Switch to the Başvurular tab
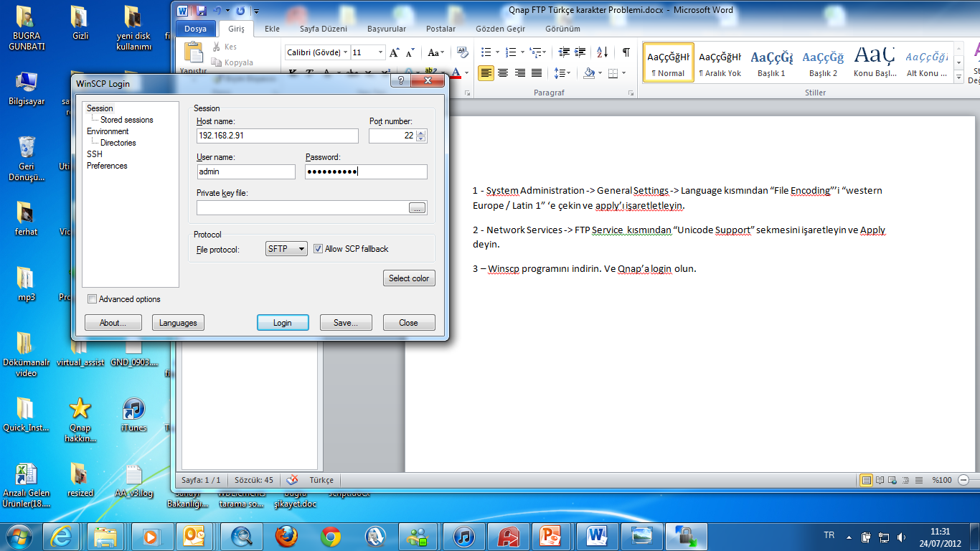 point(387,29)
